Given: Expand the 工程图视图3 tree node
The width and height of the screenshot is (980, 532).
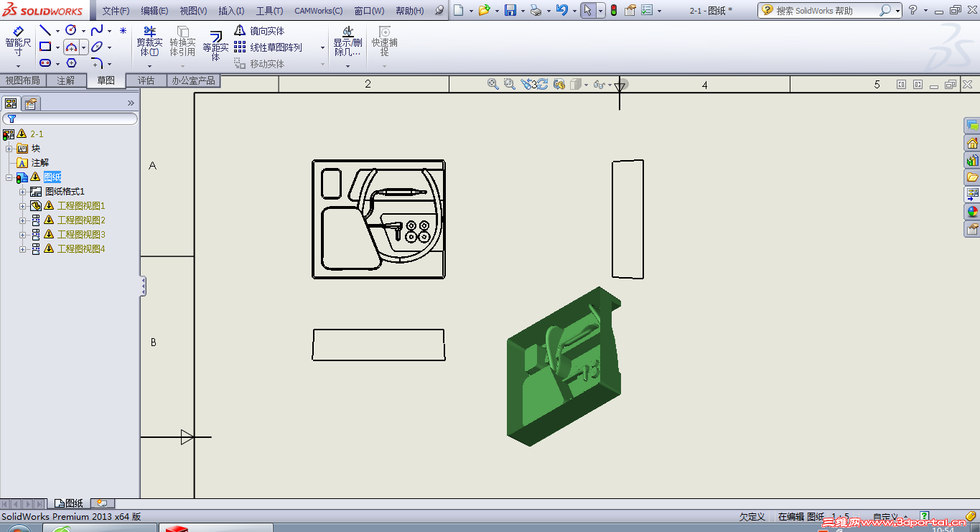Looking at the screenshot, I should (23, 235).
